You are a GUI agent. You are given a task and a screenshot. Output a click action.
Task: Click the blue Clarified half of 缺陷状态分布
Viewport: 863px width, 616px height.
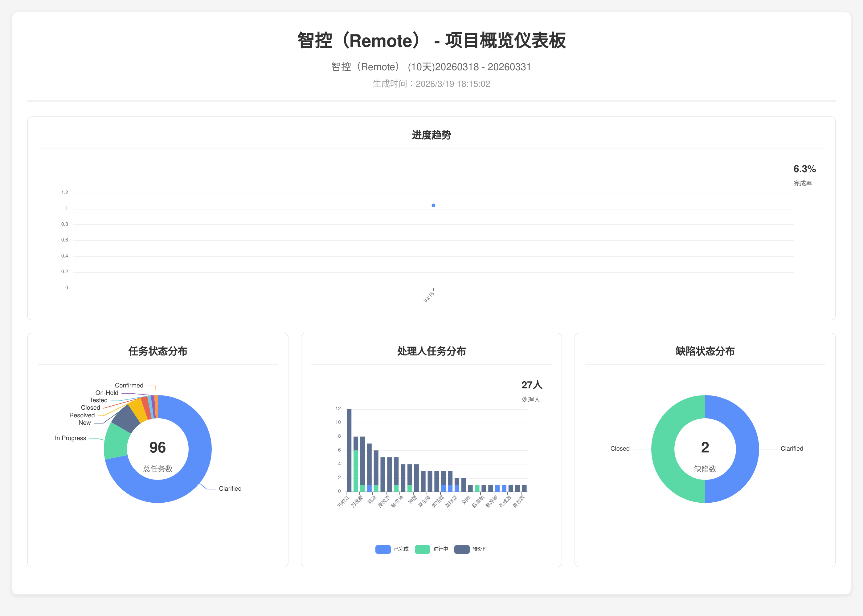[747, 449]
